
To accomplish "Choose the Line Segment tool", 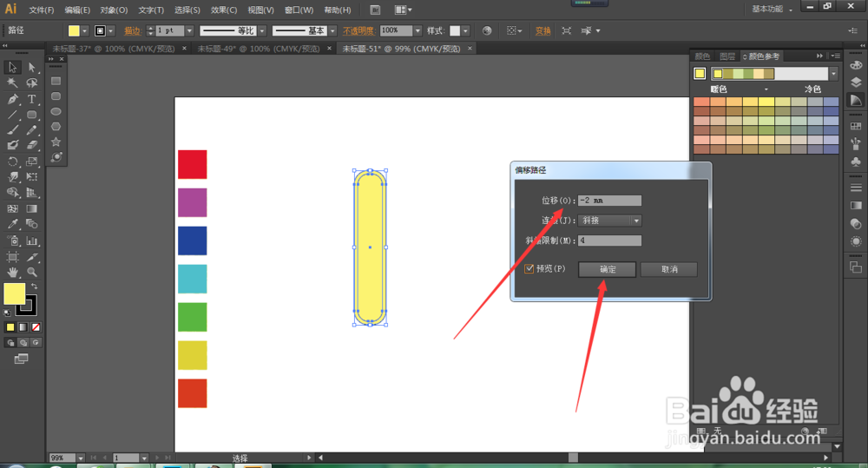I will click(12, 115).
